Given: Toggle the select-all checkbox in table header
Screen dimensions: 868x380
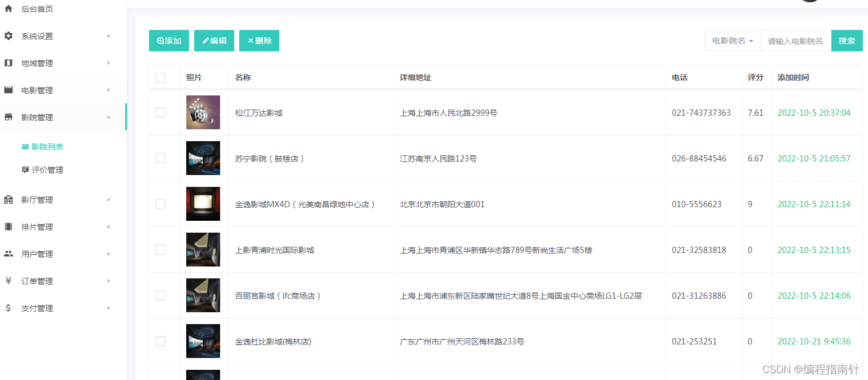Looking at the screenshot, I should [x=160, y=78].
